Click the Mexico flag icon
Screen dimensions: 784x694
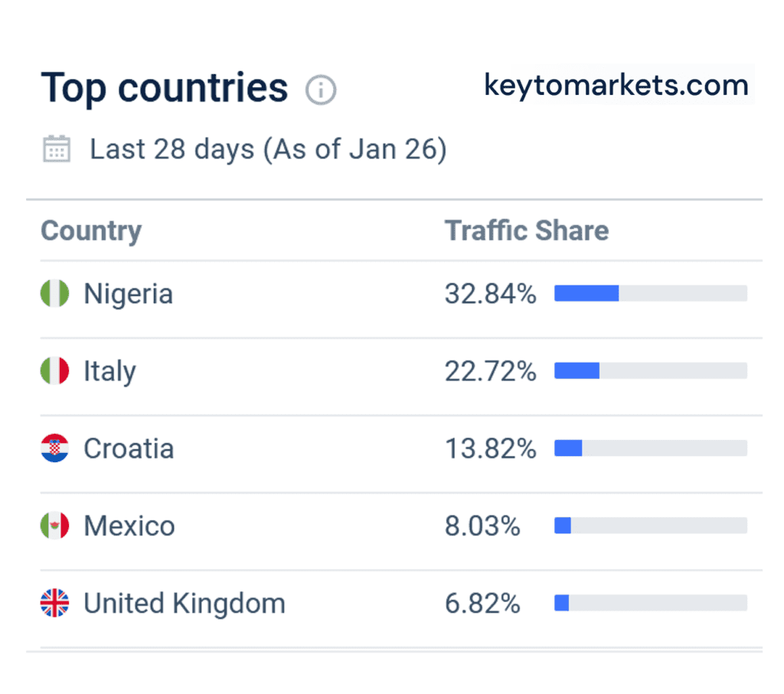(x=54, y=526)
